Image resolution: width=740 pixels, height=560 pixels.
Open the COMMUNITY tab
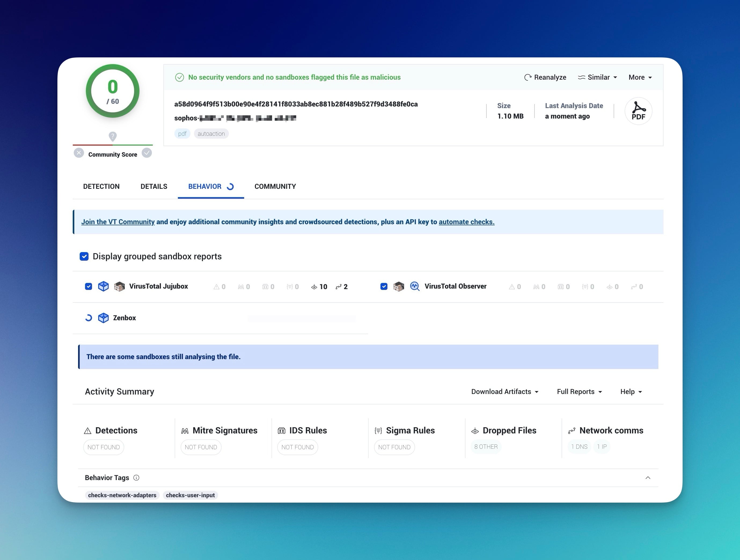[x=275, y=187]
